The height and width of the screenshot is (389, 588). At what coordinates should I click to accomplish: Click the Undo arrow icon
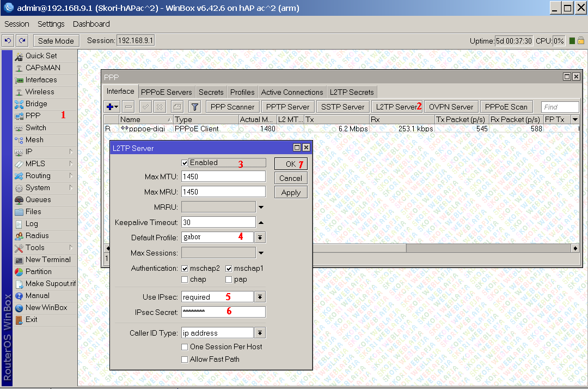pyautogui.click(x=8, y=40)
